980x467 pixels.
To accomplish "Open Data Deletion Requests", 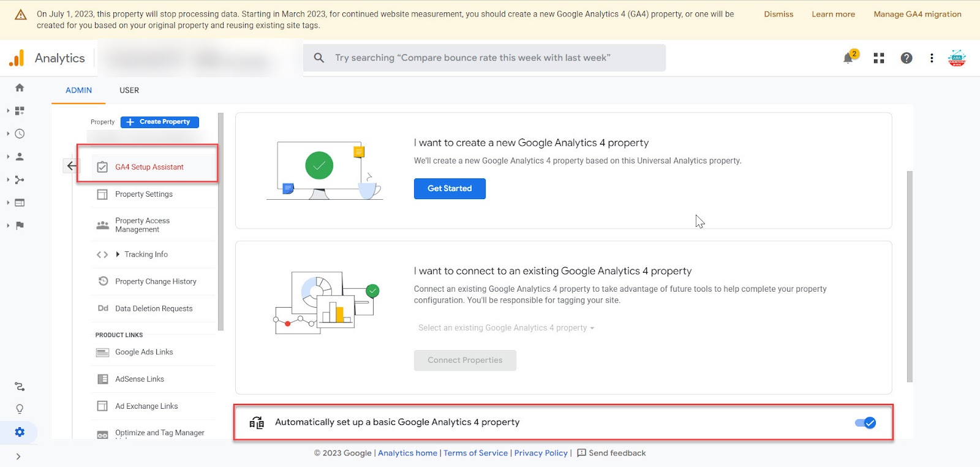I will (x=154, y=308).
